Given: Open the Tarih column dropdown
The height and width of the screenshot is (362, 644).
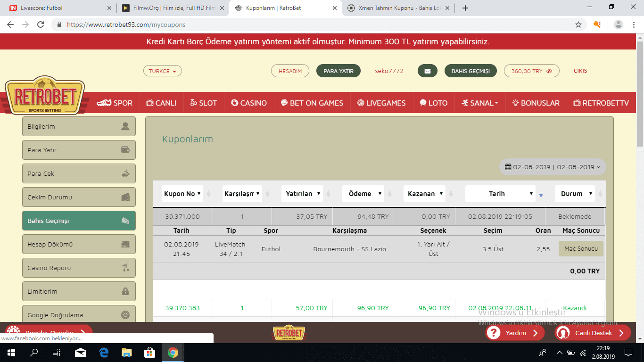Looking at the screenshot, I should [501, 194].
